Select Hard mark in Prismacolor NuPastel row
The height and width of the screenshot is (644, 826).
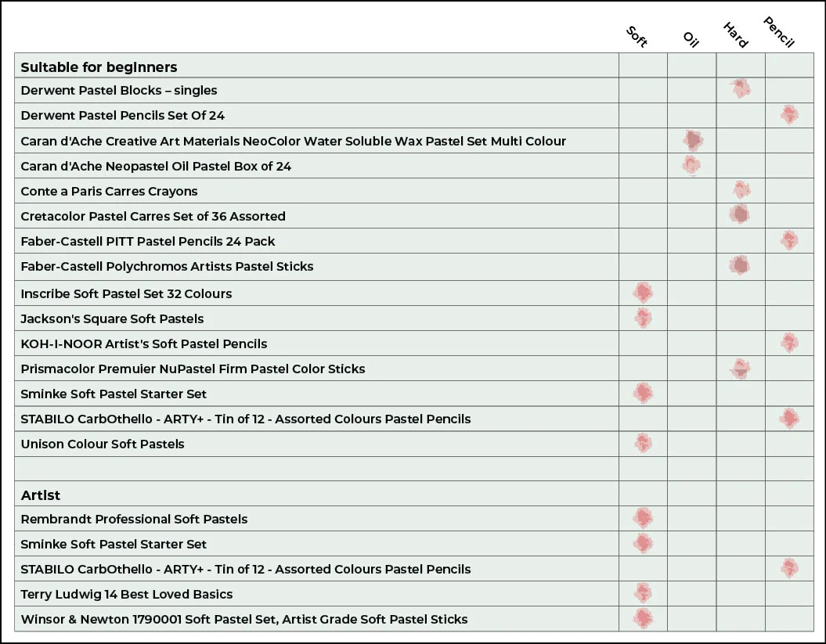pos(740,368)
